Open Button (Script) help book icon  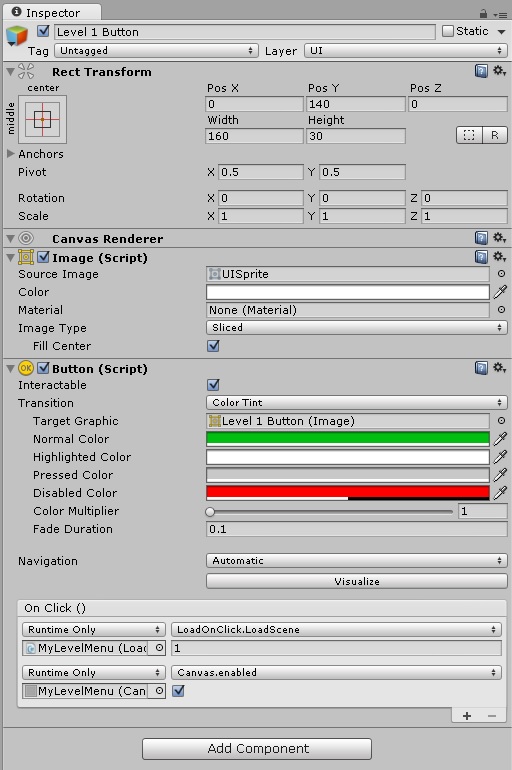(x=481, y=368)
